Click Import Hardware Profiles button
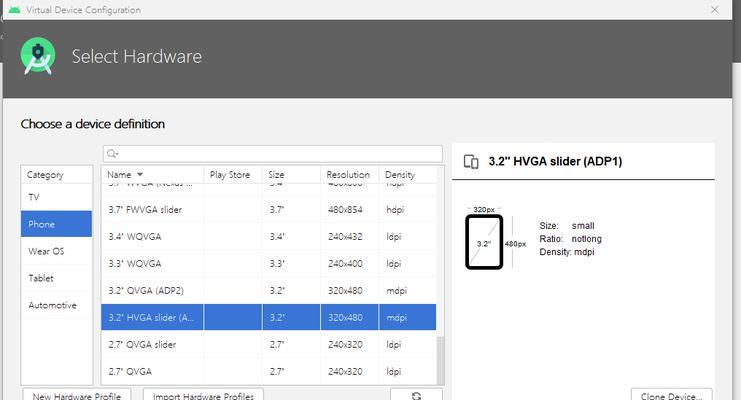741x400 pixels. click(203, 395)
